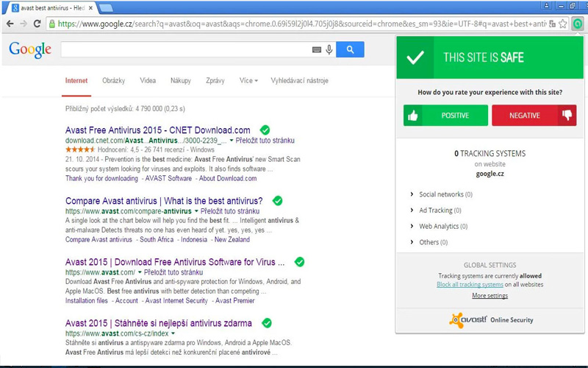This screenshot has height=368, width=588.
Task: Reload the page with the refresh icon
Action: coord(37,24)
